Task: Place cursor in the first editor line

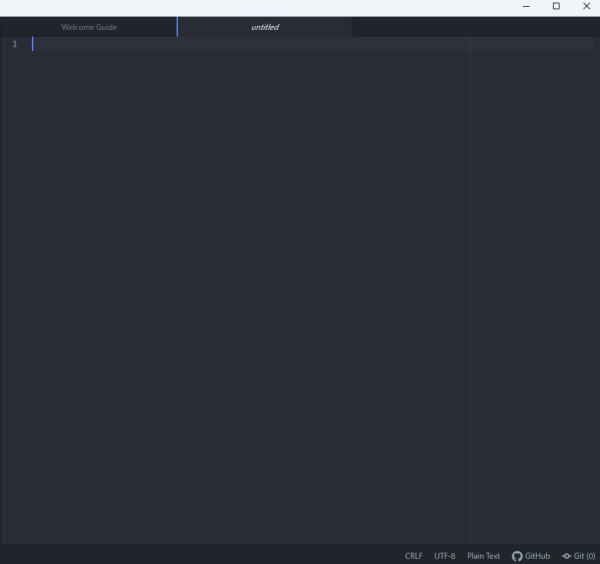Action: coord(313,44)
